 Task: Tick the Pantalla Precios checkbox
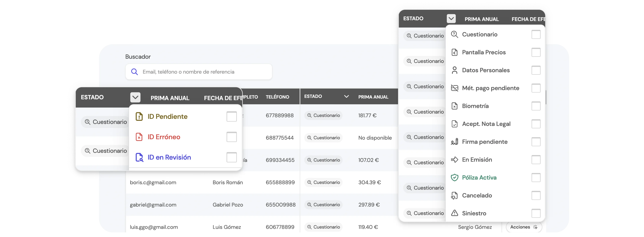(x=536, y=52)
